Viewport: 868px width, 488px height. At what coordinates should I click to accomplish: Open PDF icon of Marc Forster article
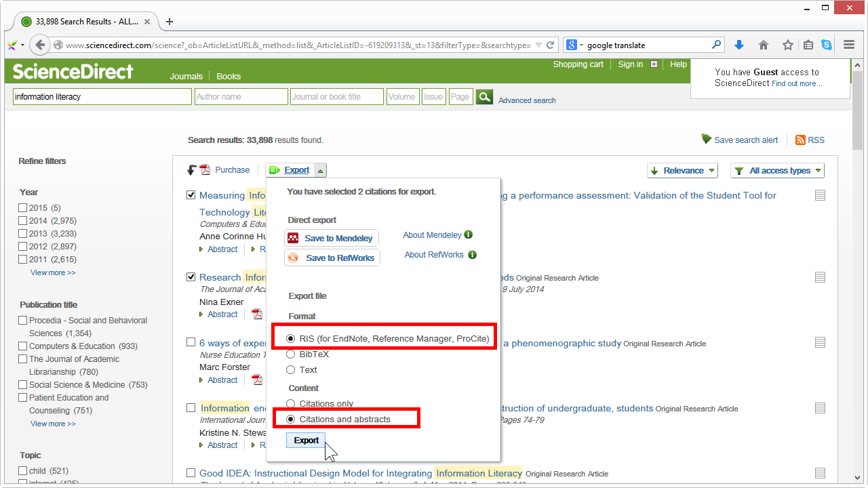point(257,380)
